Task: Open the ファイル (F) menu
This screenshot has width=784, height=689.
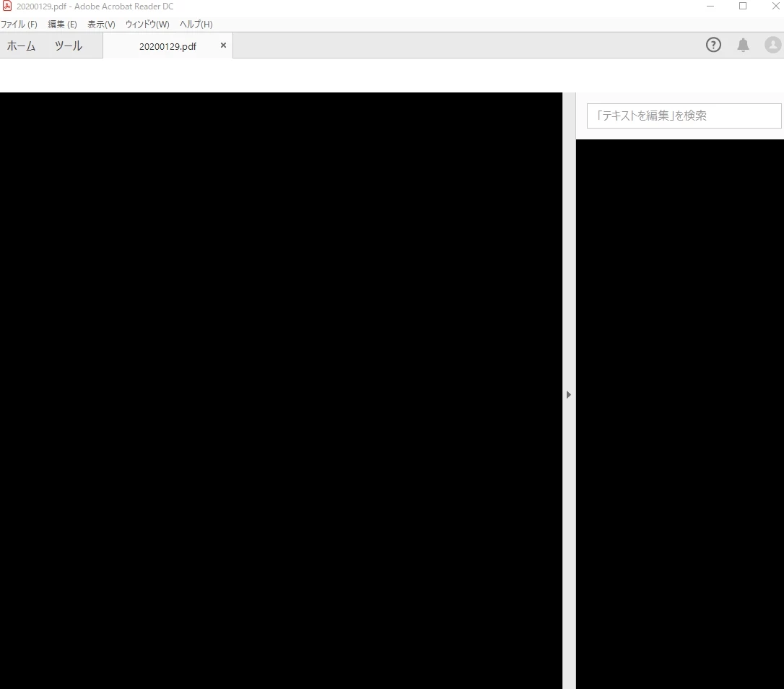Action: click(19, 24)
